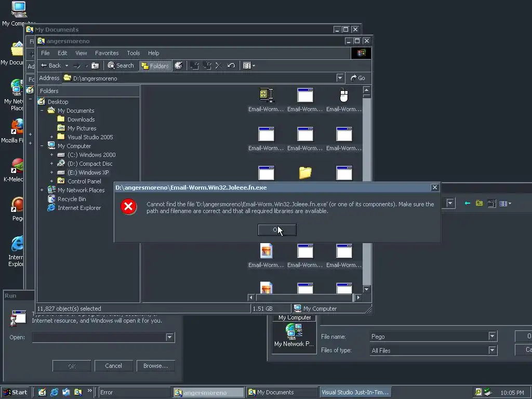Select My Network P... in places bar
This screenshot has height=399, width=532.
tap(294, 336)
